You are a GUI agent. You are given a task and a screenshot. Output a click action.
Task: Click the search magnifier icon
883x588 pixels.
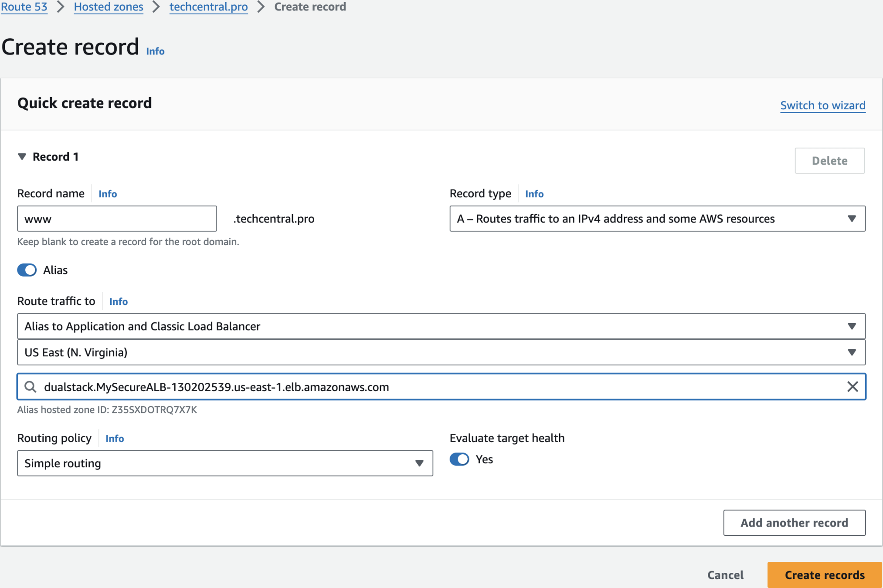(x=30, y=387)
